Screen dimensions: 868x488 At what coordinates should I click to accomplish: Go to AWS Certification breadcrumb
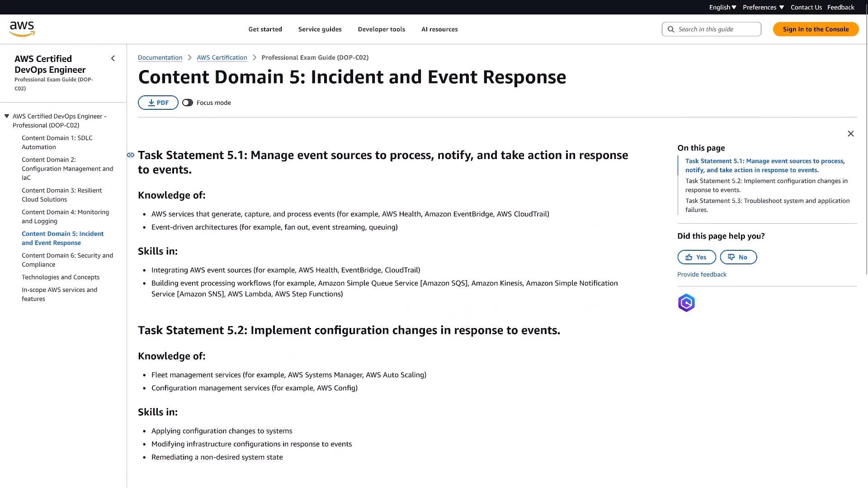pos(222,57)
